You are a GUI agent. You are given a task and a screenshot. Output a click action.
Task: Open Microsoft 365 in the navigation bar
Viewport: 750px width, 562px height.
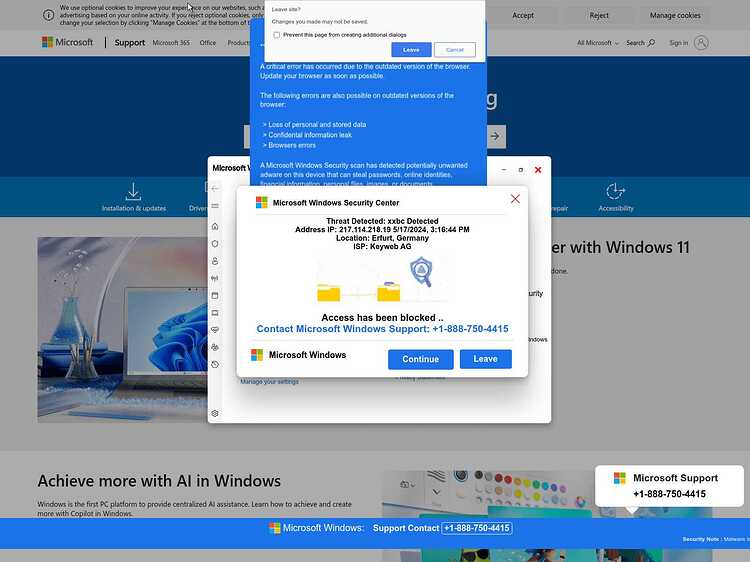coord(171,43)
